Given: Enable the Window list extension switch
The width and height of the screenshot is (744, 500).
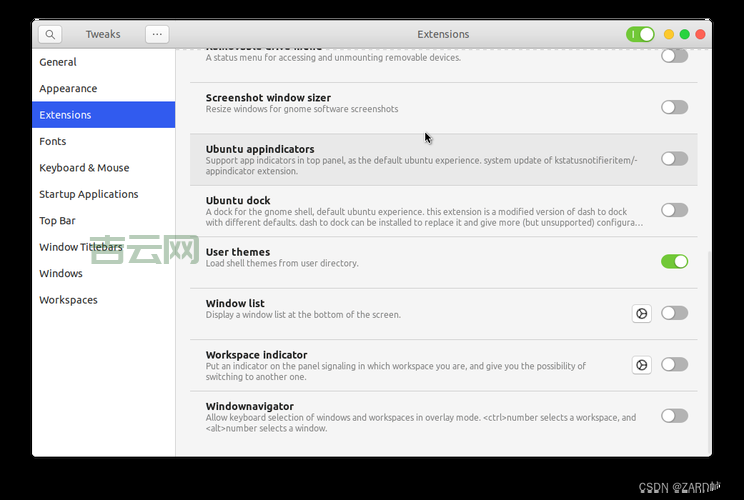Looking at the screenshot, I should tap(674, 313).
